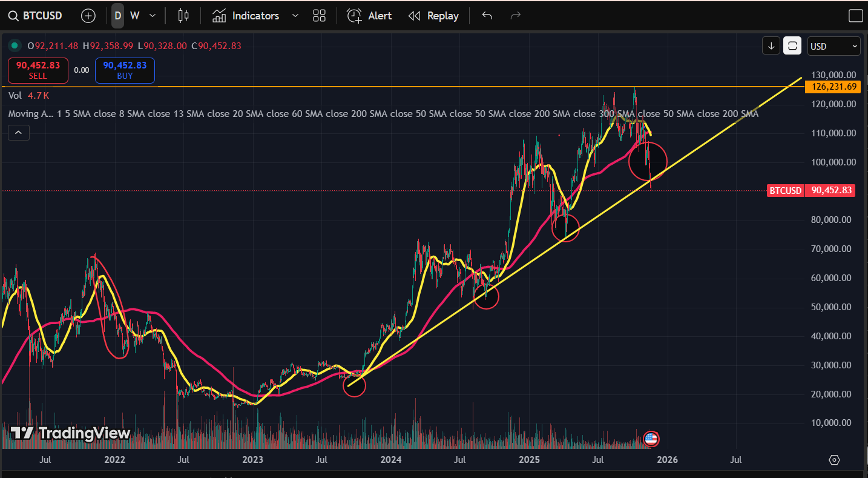
Task: Click the 130,000.00 price axis label
Action: click(834, 75)
